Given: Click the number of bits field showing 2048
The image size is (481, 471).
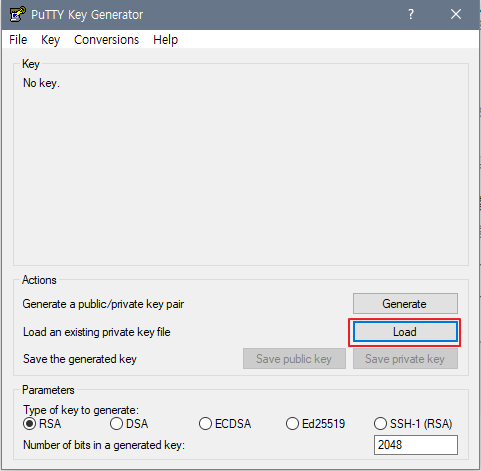Looking at the screenshot, I should (x=416, y=445).
